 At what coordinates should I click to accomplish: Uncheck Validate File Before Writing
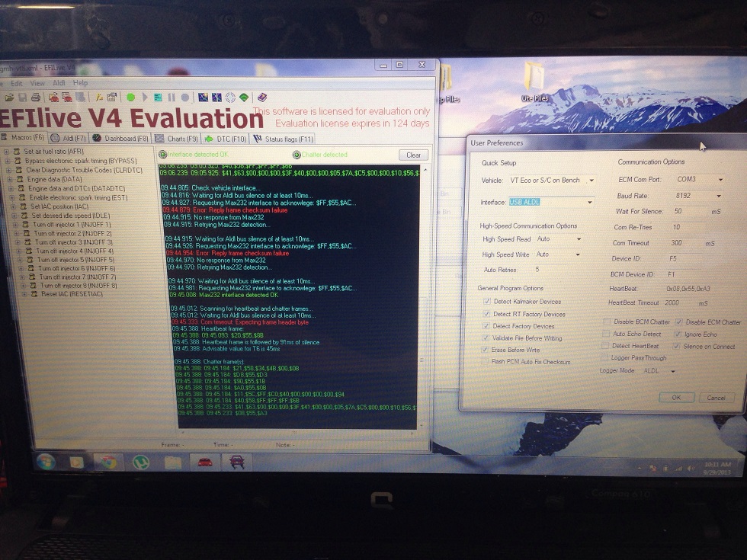[x=486, y=338]
